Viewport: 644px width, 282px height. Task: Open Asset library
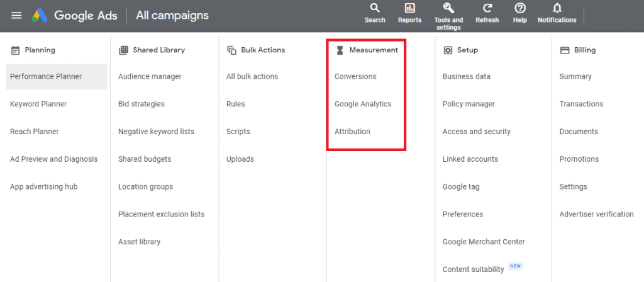pyautogui.click(x=139, y=242)
